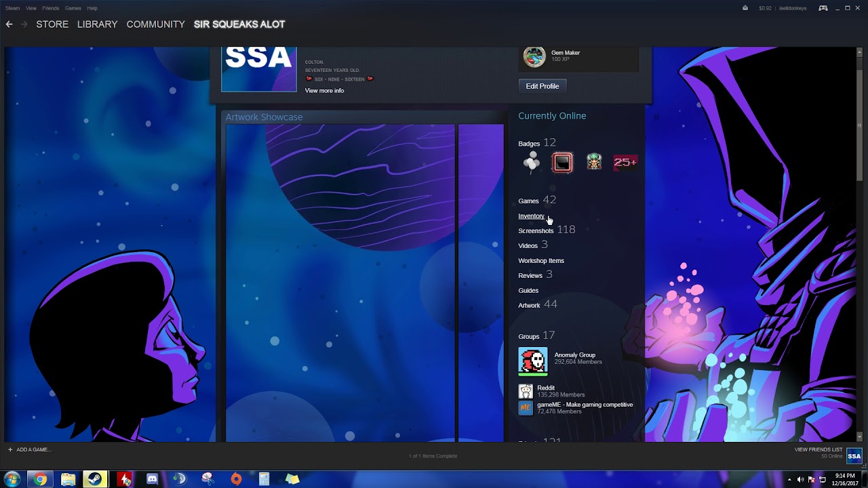
Task: Open the Groups 17 link
Action: click(x=536, y=336)
